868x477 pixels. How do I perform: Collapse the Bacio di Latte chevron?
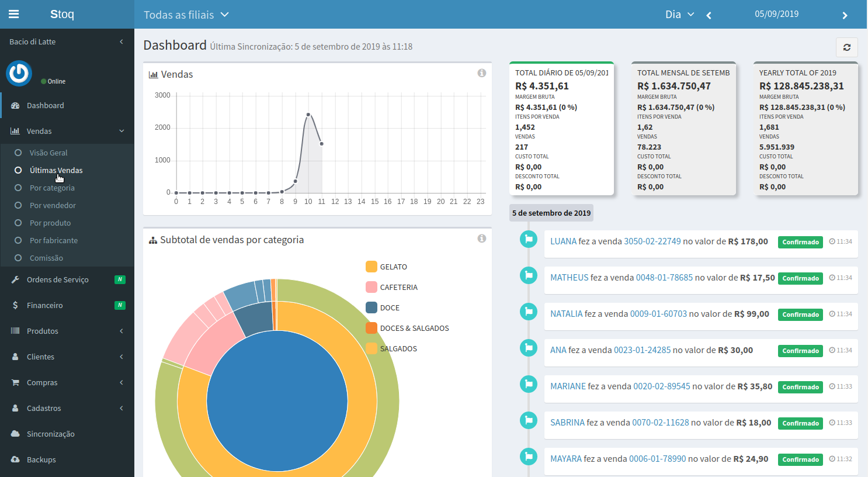coord(121,42)
